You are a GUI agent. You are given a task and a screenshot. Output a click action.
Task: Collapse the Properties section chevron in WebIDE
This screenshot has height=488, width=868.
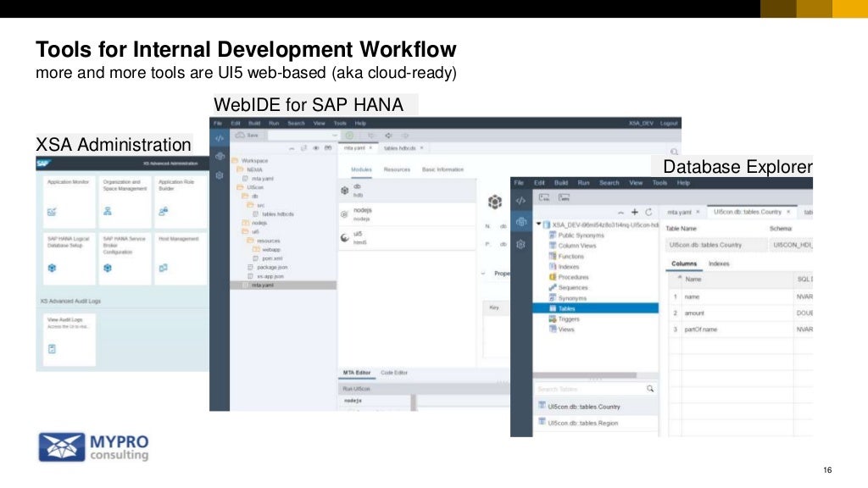482,274
